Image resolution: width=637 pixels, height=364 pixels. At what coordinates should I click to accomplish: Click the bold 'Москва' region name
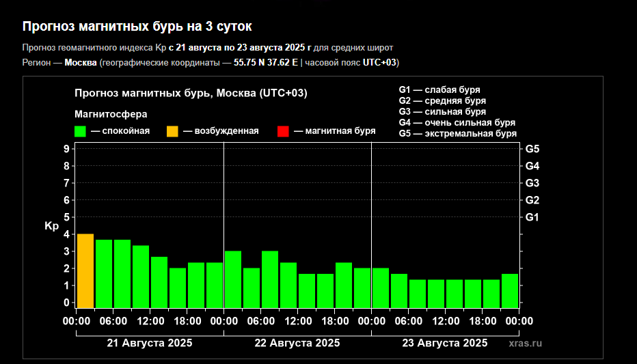pyautogui.click(x=81, y=63)
